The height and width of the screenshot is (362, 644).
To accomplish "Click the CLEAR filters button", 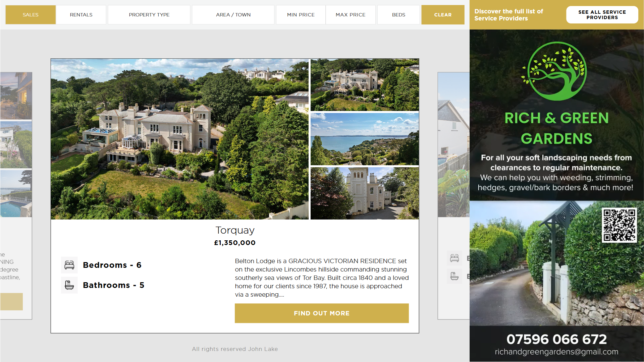I will [443, 15].
